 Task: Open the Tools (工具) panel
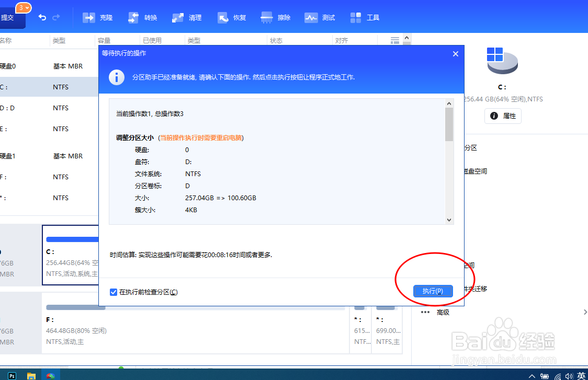tap(365, 17)
